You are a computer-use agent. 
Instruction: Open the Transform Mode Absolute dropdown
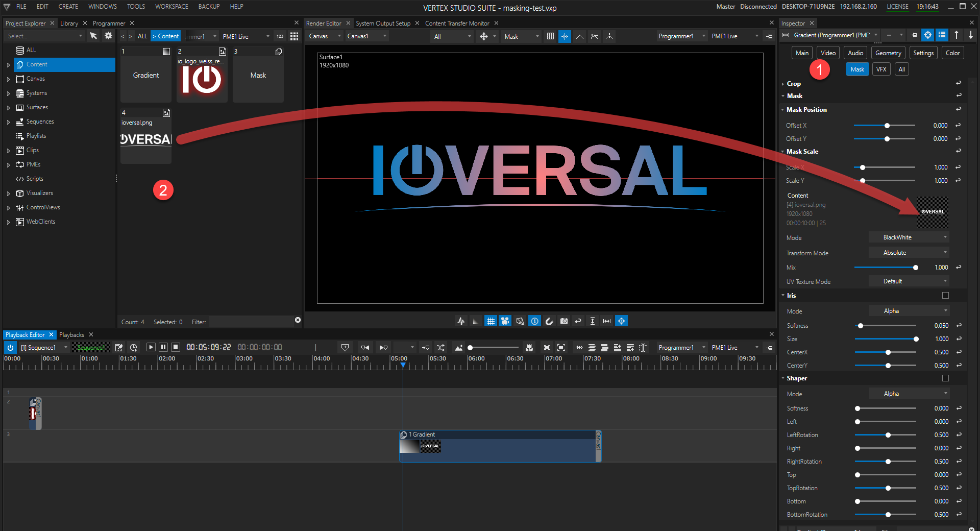[909, 253]
